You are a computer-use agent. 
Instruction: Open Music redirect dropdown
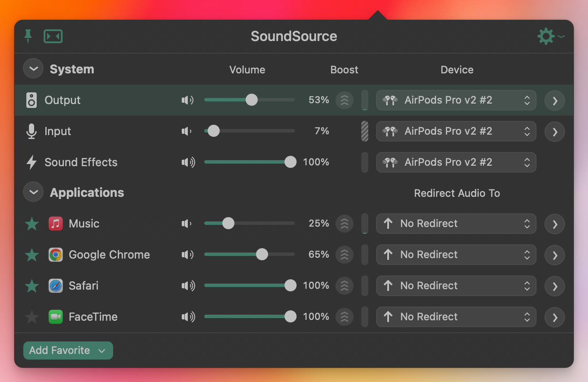coord(456,224)
